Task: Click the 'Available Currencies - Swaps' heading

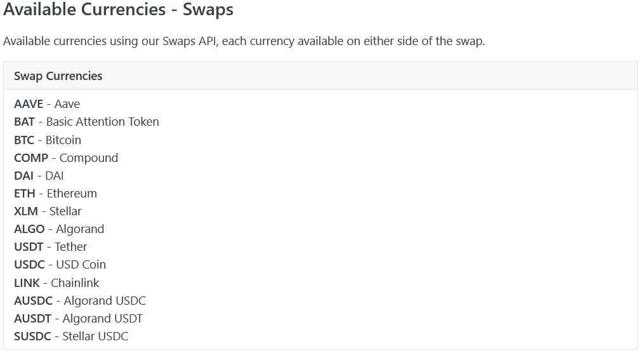Action: pos(118,10)
